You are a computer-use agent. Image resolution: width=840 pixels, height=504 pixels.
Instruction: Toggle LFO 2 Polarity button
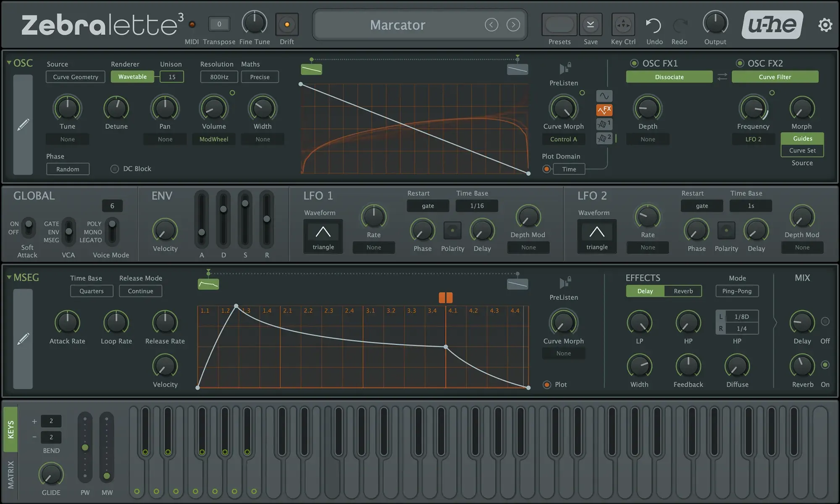click(726, 231)
